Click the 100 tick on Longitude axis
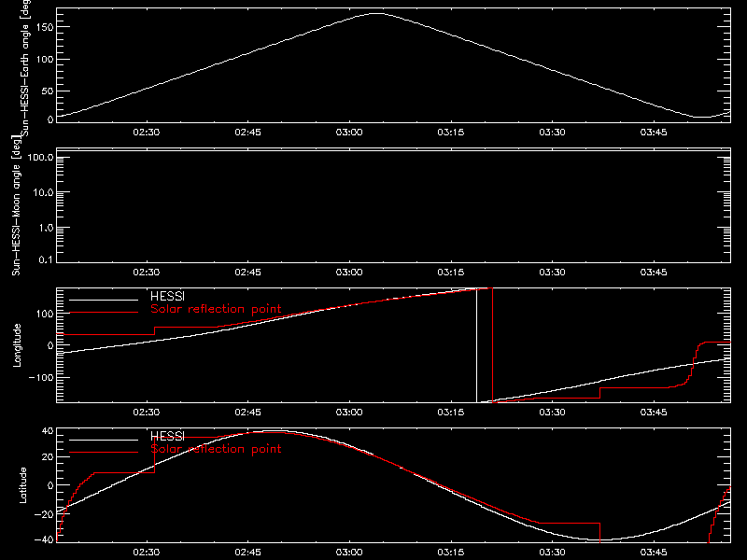 tap(44, 314)
